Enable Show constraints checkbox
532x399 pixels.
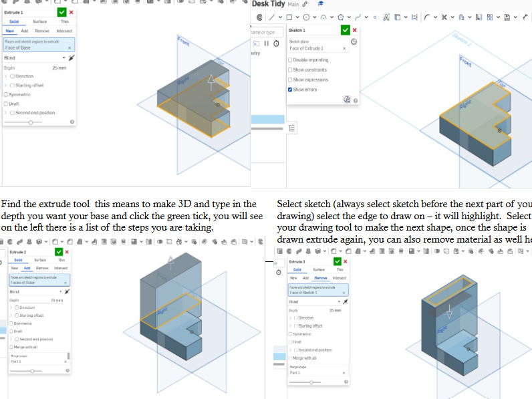(x=290, y=70)
